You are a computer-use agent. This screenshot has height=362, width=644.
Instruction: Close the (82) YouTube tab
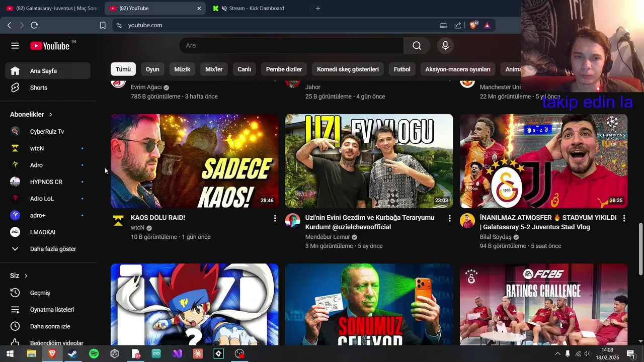click(199, 9)
